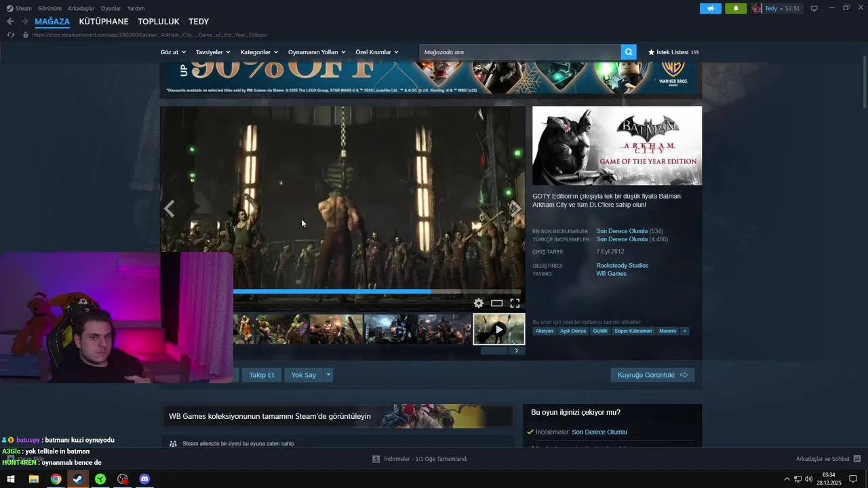This screenshot has height=488, width=868.
Task: Click the Takip Et button
Action: (262, 375)
